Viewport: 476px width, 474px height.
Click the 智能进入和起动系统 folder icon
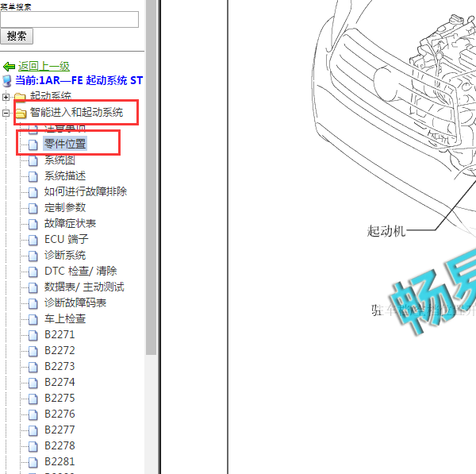click(x=21, y=113)
